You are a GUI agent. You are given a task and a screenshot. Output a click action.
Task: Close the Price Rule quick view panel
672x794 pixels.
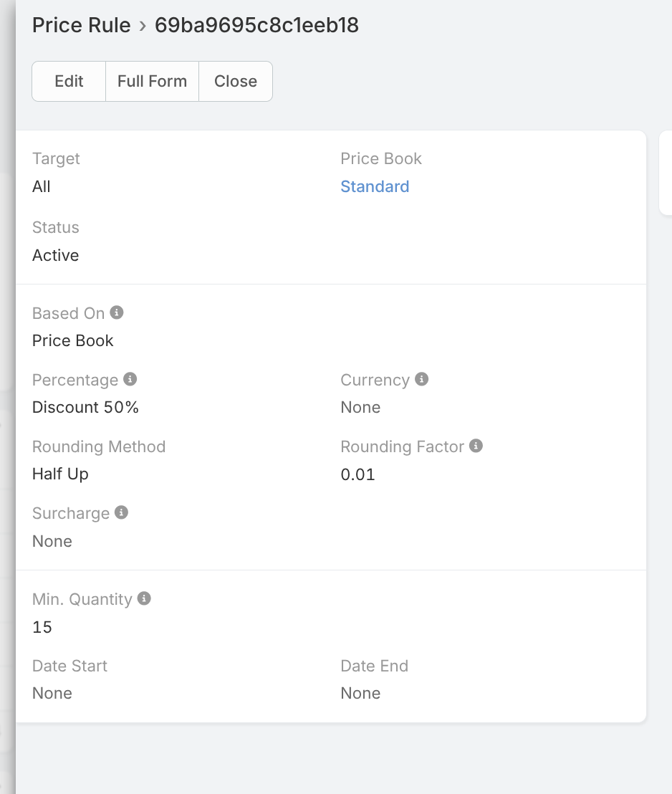tap(235, 81)
